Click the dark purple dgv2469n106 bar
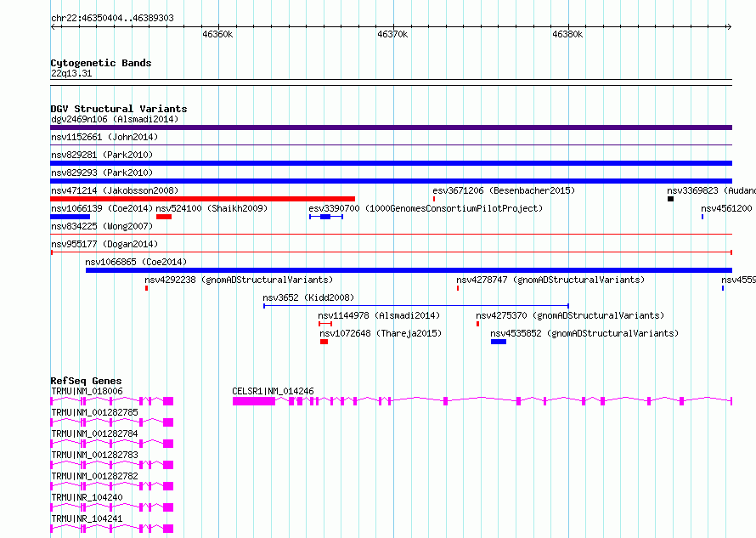The image size is (756, 538). coord(392,127)
